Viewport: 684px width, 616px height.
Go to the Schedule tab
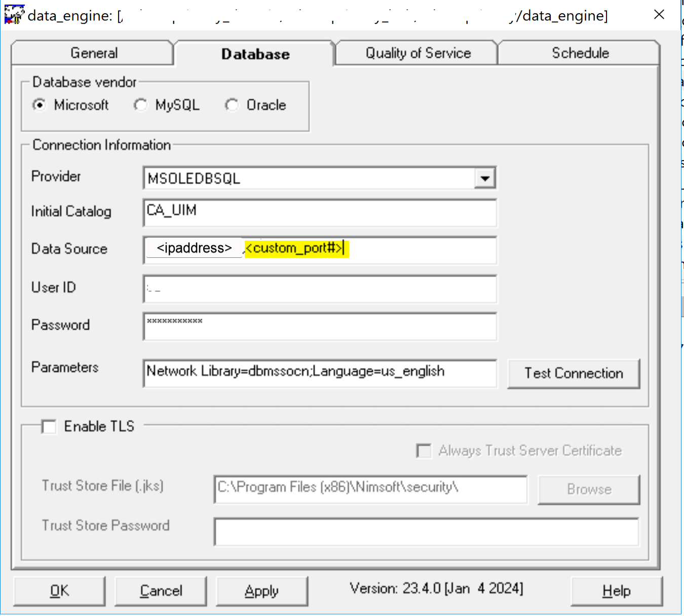(580, 53)
